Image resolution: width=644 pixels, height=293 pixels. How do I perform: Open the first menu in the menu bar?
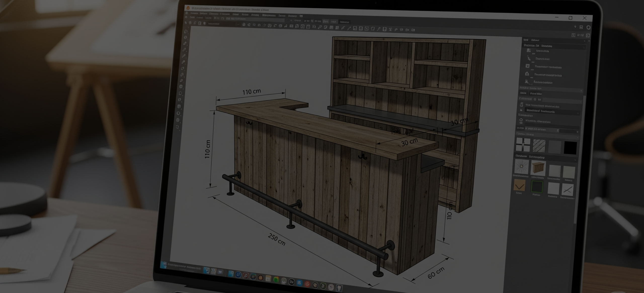tap(194, 13)
